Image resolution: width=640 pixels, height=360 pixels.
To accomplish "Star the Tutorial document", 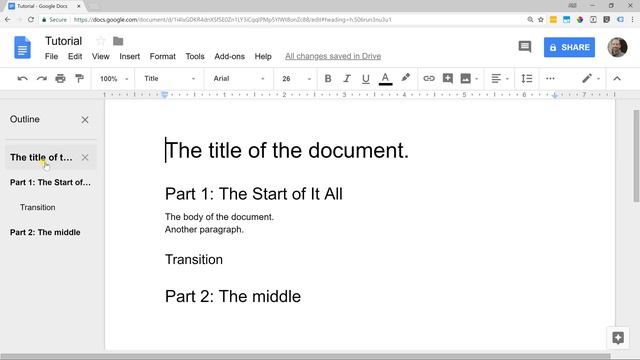I will click(100, 41).
